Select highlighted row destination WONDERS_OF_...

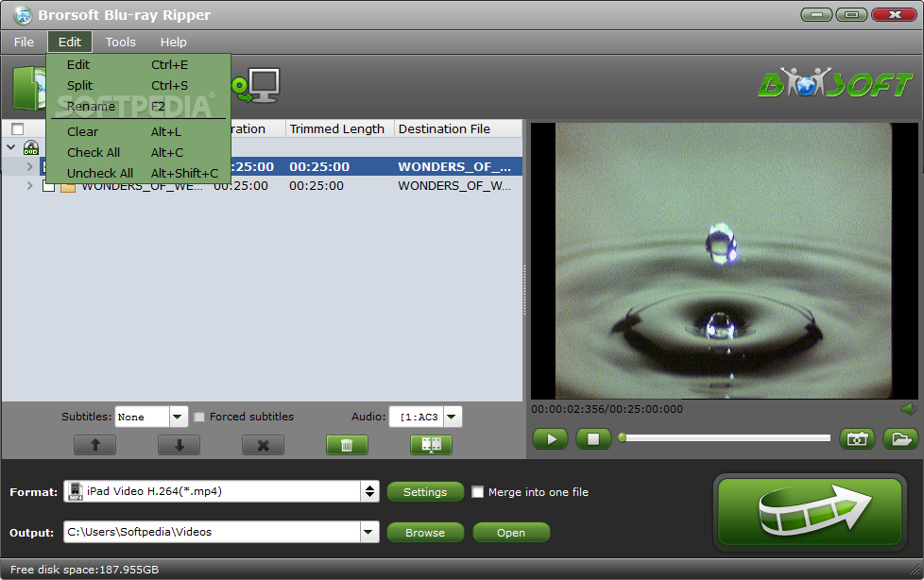[x=454, y=167]
